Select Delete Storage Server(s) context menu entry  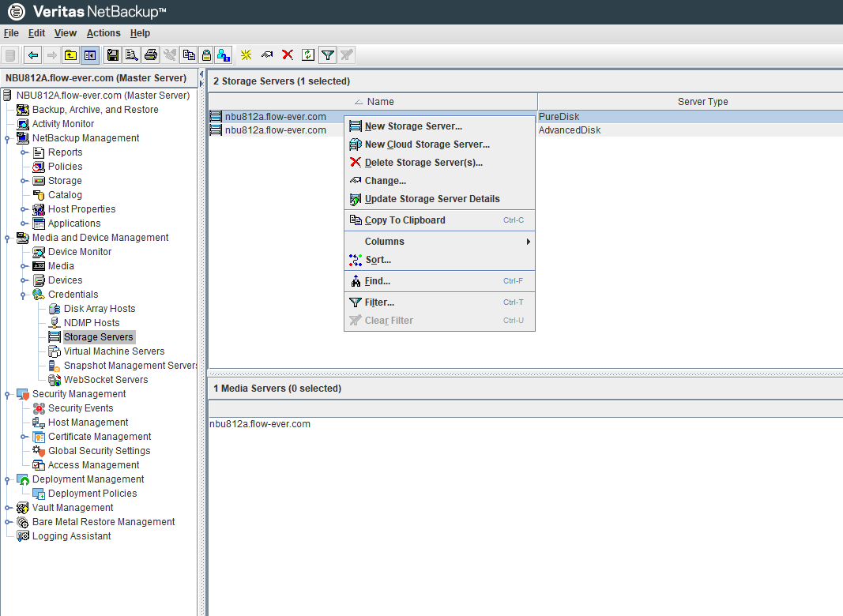pyautogui.click(x=439, y=163)
